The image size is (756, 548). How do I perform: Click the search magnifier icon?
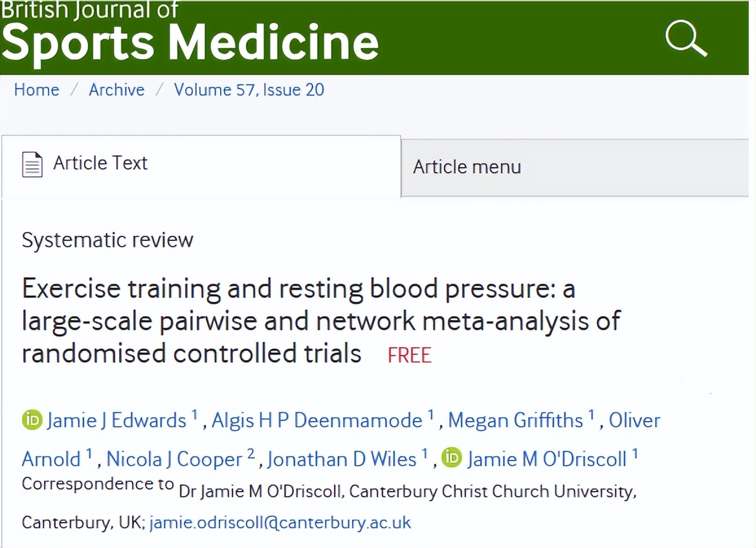(x=685, y=38)
